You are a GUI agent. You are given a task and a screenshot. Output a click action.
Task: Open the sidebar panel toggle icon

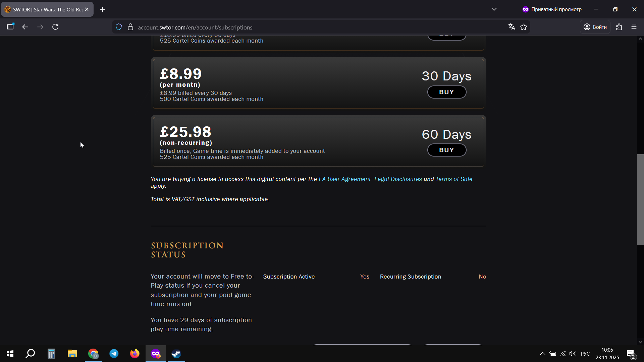point(10,27)
